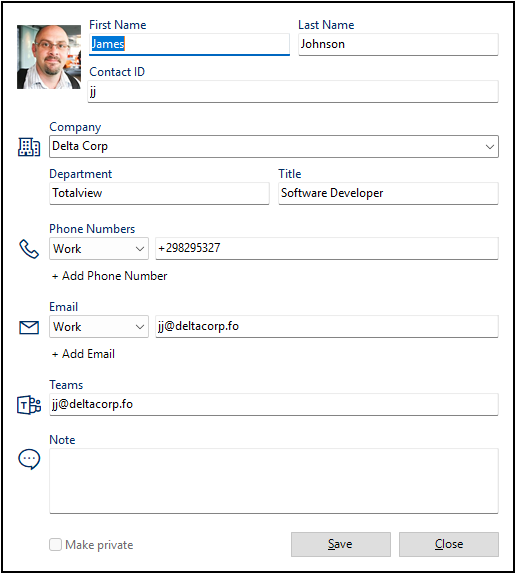Click the Microsoft Teams icon
The image size is (516, 574).
29,405
